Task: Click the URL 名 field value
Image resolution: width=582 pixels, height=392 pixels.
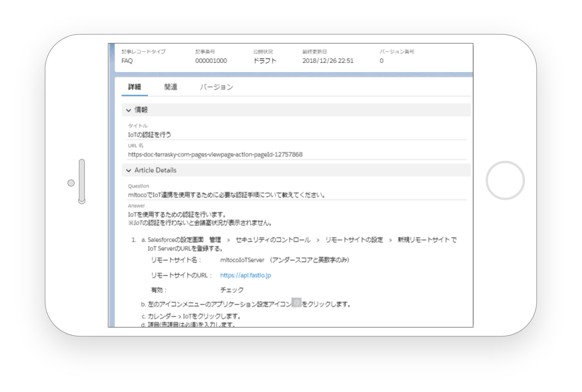Action: [x=215, y=155]
